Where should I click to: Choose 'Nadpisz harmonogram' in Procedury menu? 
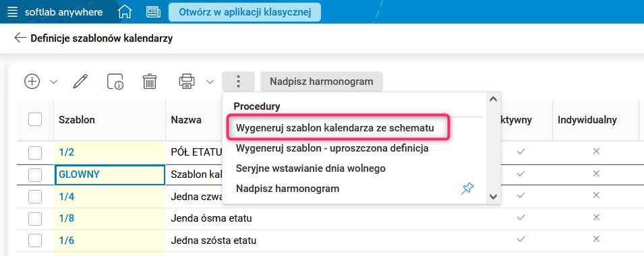pyautogui.click(x=287, y=189)
